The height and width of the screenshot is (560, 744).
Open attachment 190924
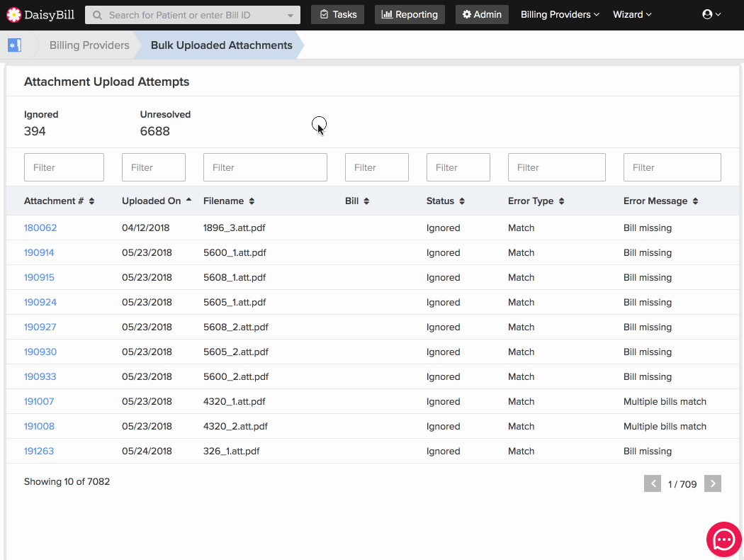[x=40, y=302]
